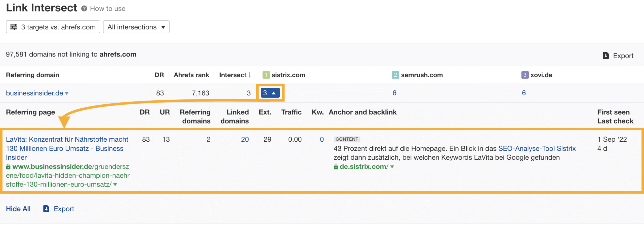Open the LaVita article title link
The width and height of the screenshot is (644, 225).
coord(67,148)
